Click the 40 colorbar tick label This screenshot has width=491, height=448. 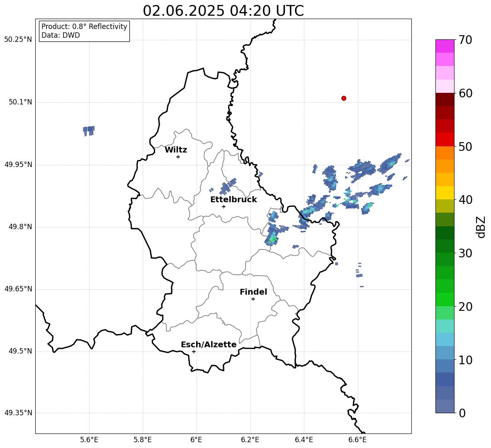465,200
